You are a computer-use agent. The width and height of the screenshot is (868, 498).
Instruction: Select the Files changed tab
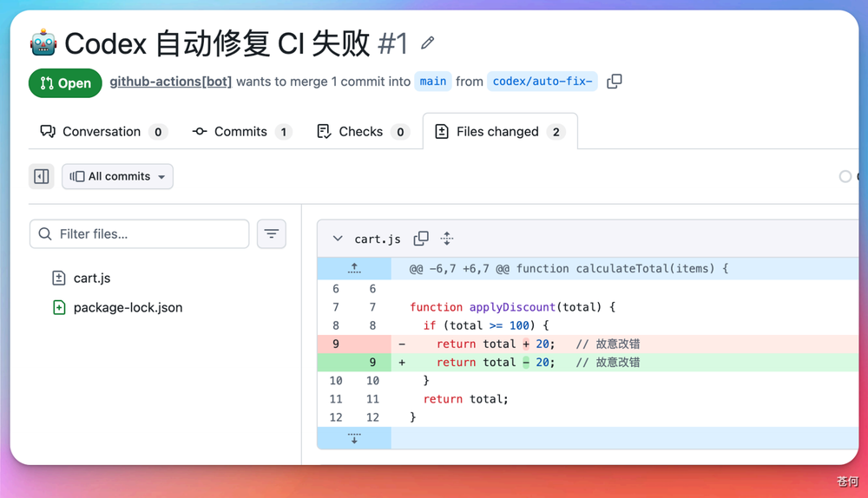[x=500, y=132]
